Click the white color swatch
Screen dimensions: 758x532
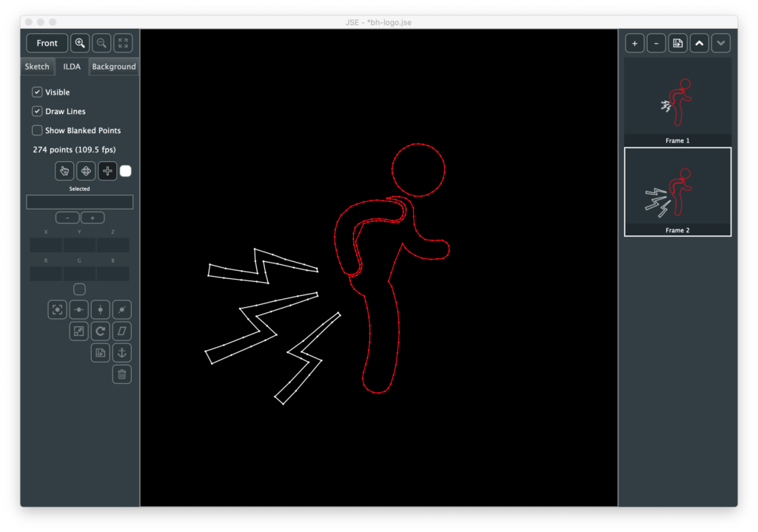[x=126, y=171]
